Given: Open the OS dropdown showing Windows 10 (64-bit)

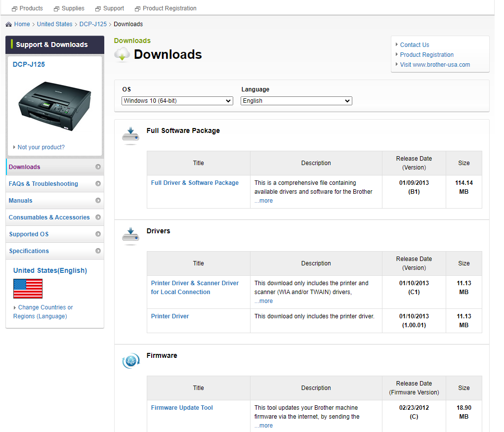Looking at the screenshot, I should pos(177,101).
